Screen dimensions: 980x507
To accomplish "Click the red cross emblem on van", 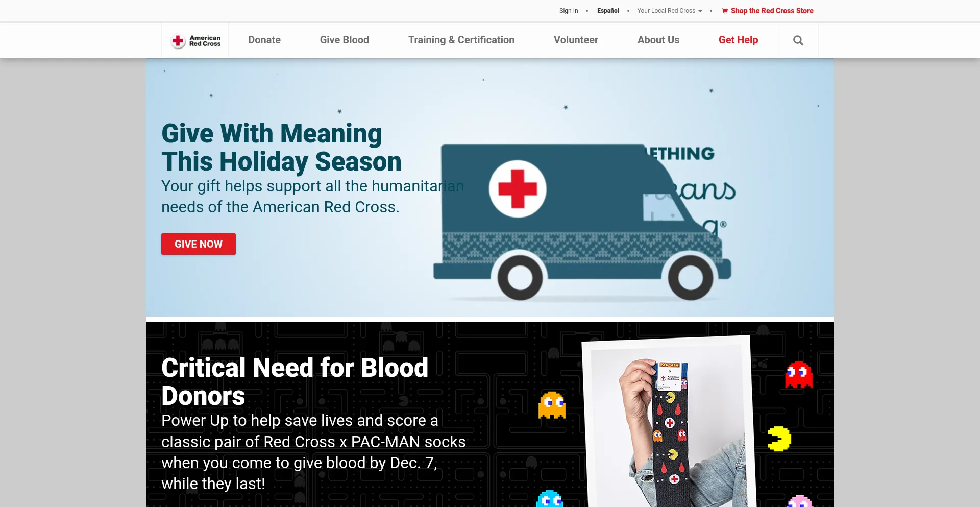I will tap(518, 189).
